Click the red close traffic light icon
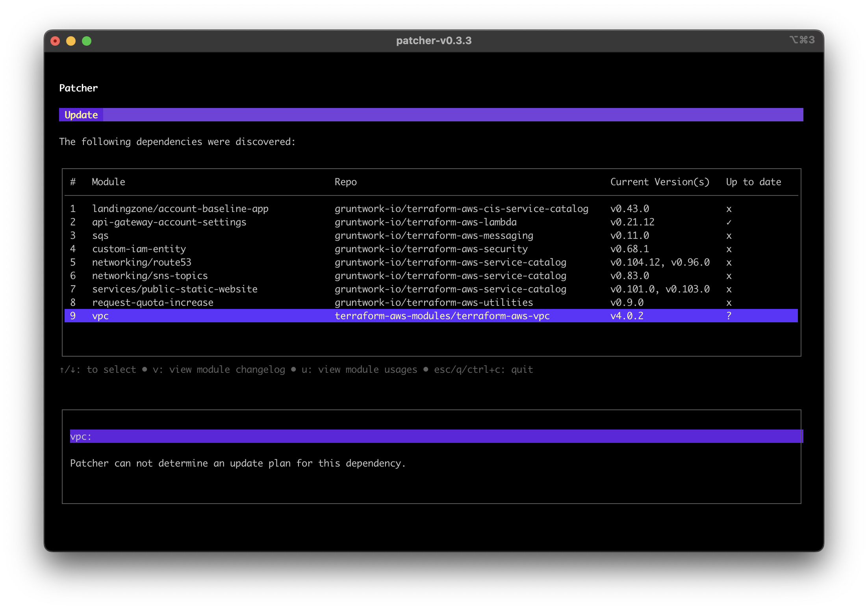This screenshot has width=868, height=610. 55,41
